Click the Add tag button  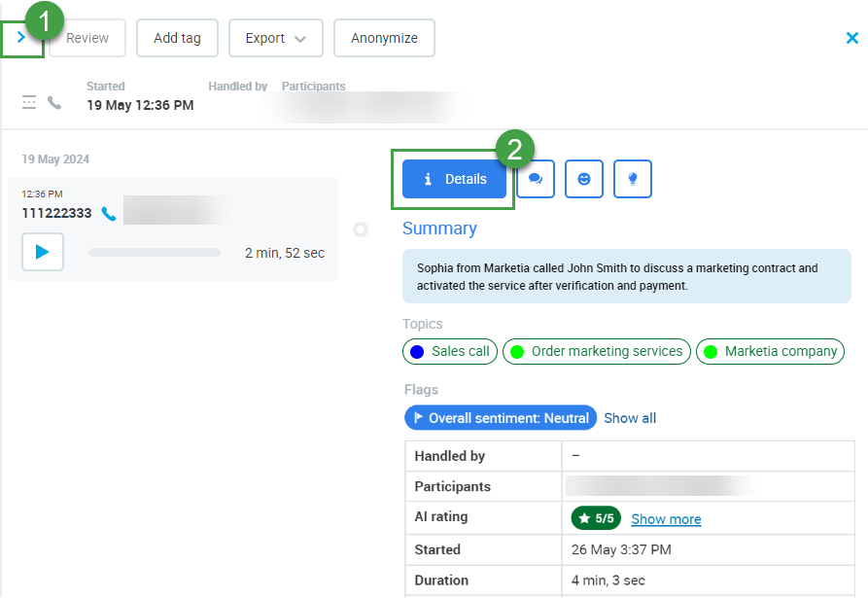(177, 38)
